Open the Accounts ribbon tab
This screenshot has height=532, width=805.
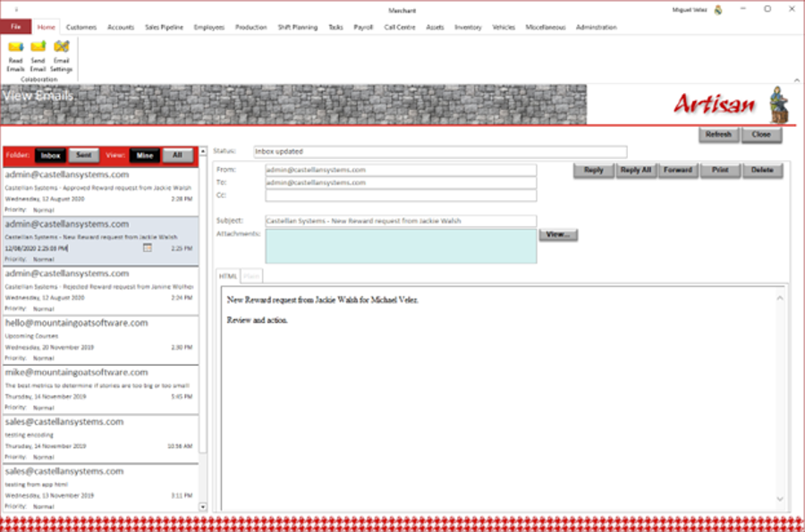click(x=121, y=27)
